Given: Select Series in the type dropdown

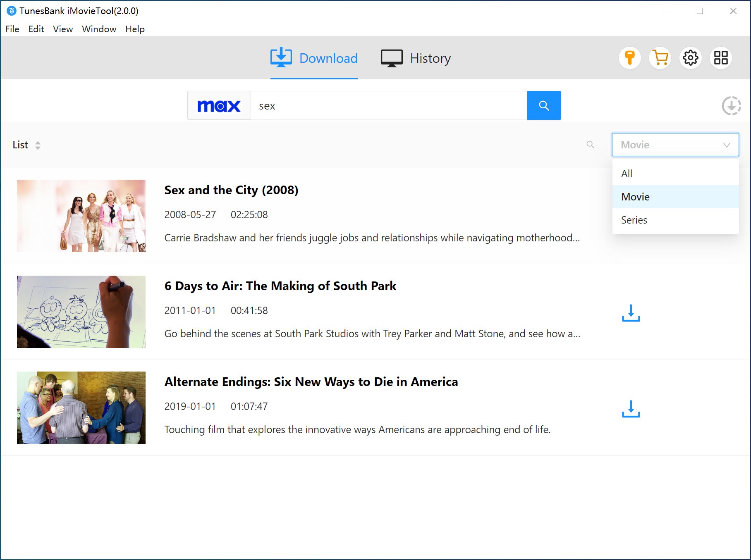Looking at the screenshot, I should (675, 220).
